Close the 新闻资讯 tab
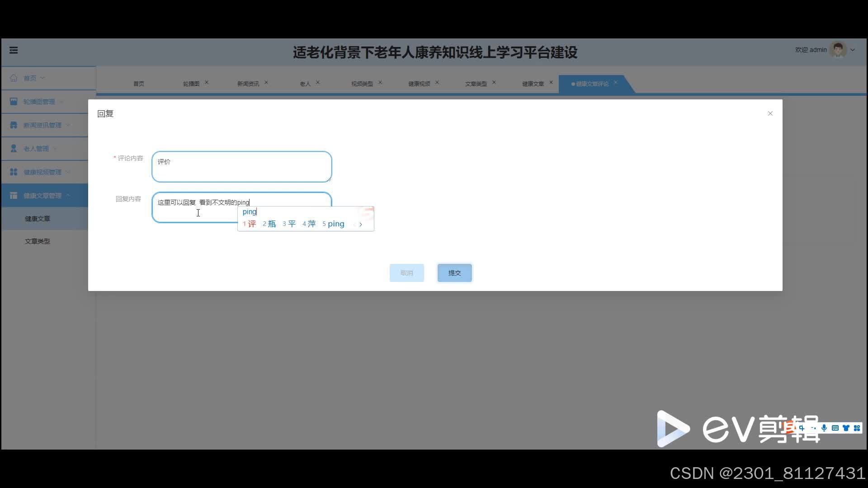This screenshot has height=488, width=868. click(x=266, y=82)
